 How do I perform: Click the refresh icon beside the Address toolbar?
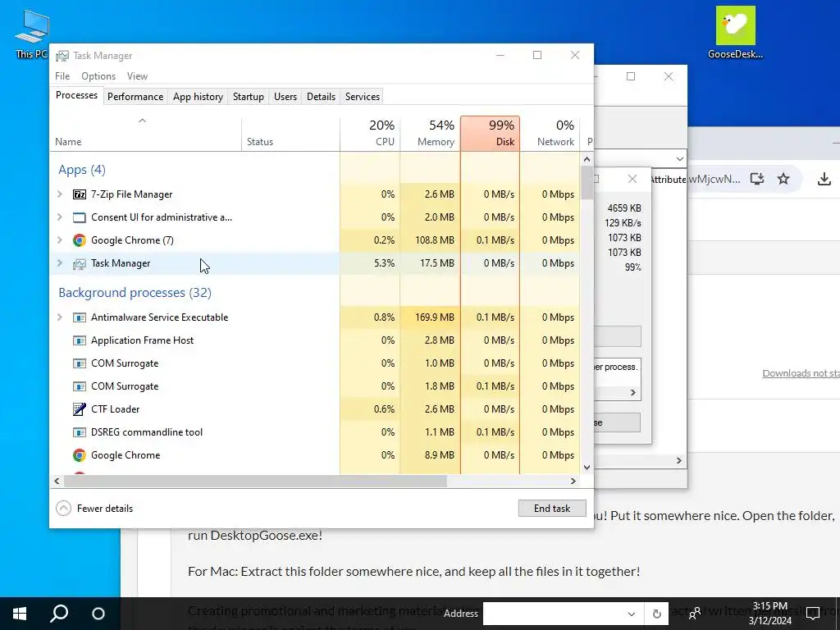click(657, 614)
